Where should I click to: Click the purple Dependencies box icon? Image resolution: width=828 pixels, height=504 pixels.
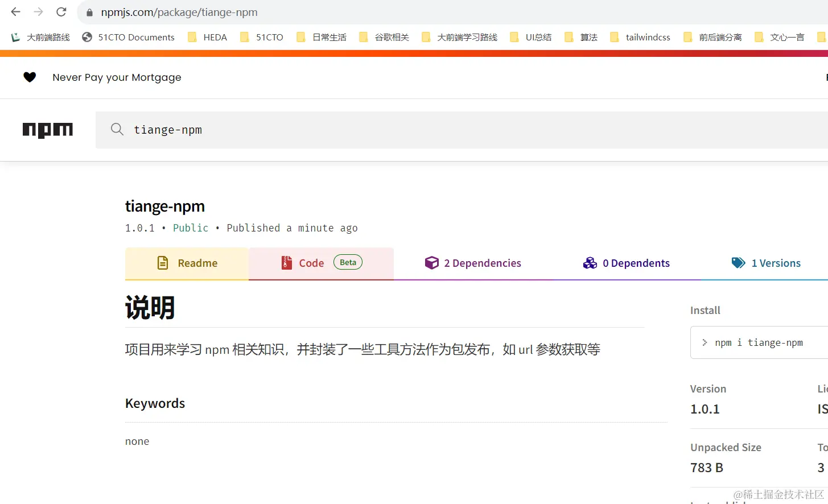click(432, 263)
